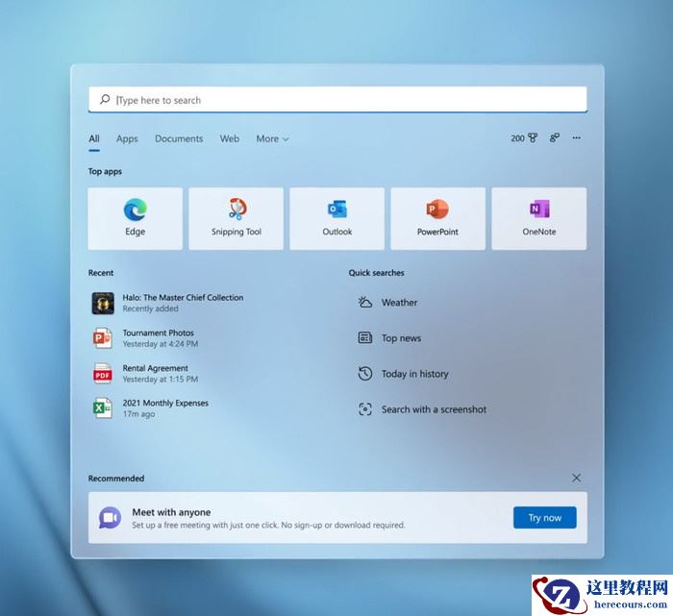Open Rental Agreement recent file
The image size is (673, 616).
146,374
